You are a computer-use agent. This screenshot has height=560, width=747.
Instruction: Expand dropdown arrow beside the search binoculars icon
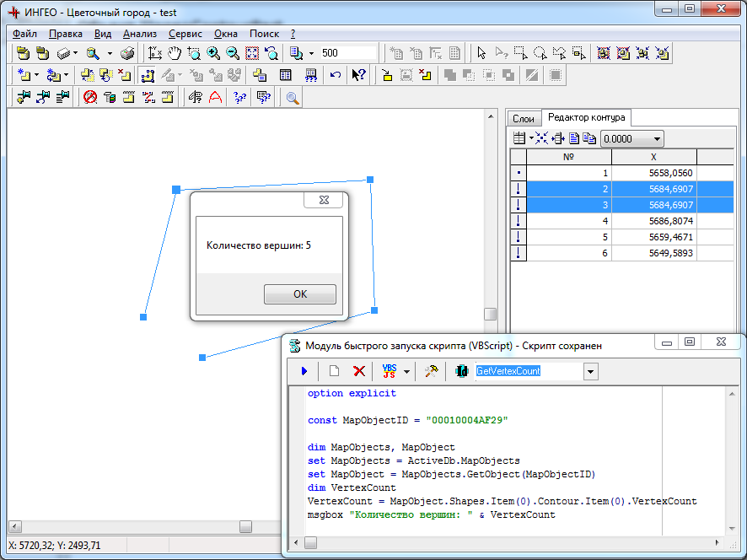pos(110,53)
